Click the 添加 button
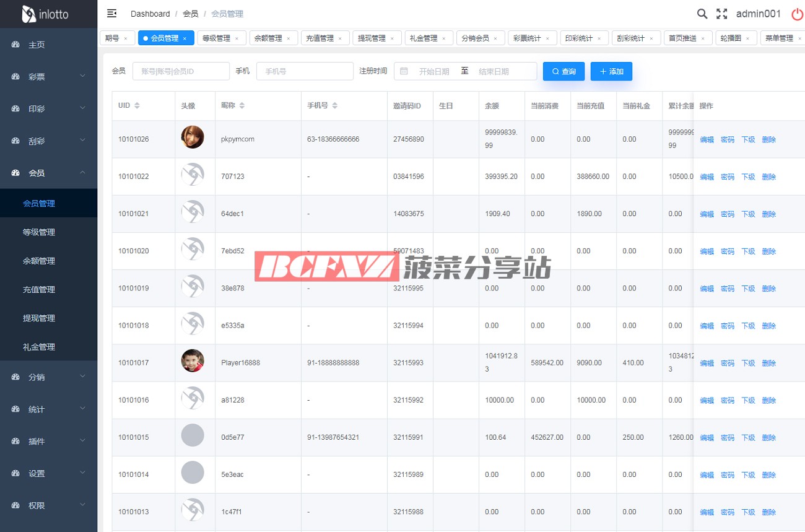The width and height of the screenshot is (805, 532). (x=611, y=71)
